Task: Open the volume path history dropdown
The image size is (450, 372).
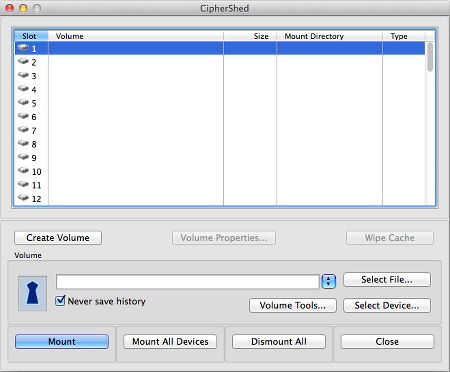Action: coord(328,281)
